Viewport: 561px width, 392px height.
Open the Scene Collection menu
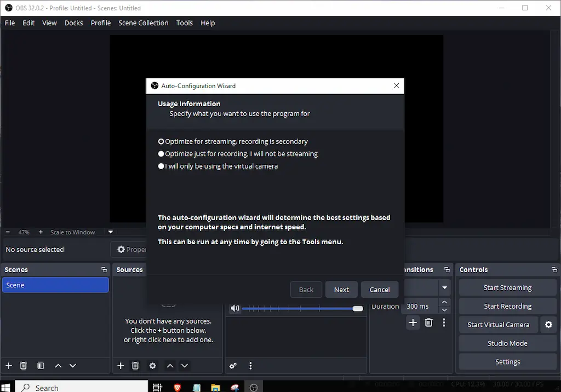pos(143,23)
